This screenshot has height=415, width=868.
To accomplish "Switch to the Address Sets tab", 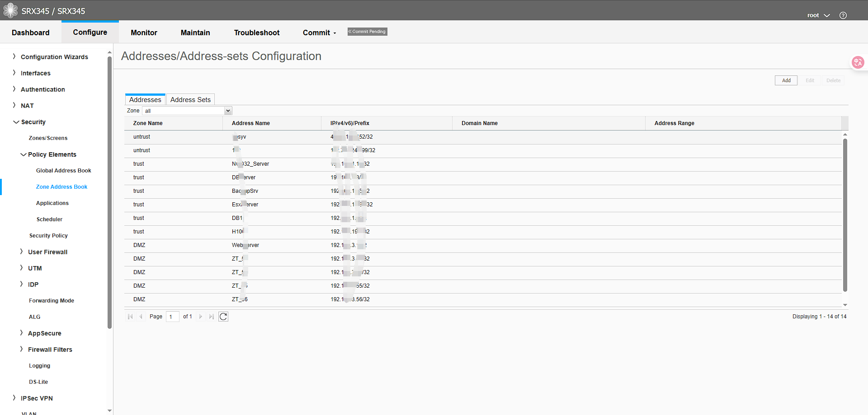I will point(190,99).
